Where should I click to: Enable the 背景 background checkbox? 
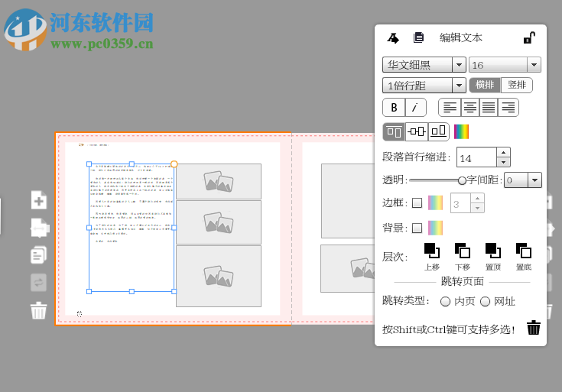pyautogui.click(x=417, y=228)
